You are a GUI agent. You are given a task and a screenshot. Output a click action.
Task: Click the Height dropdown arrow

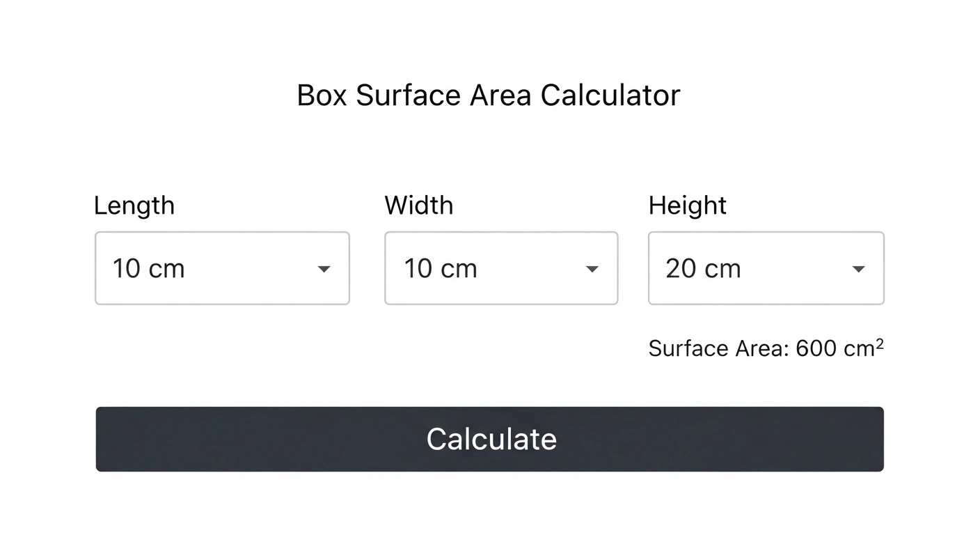[x=859, y=268]
